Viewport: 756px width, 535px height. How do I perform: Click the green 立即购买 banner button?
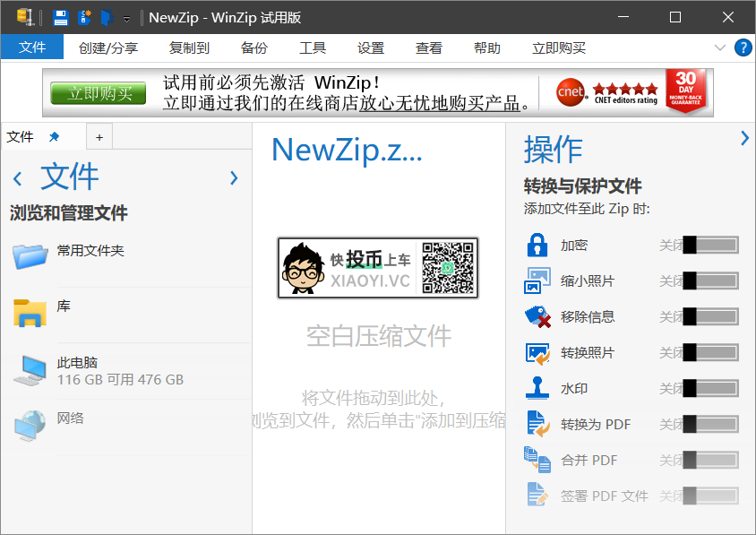(99, 93)
